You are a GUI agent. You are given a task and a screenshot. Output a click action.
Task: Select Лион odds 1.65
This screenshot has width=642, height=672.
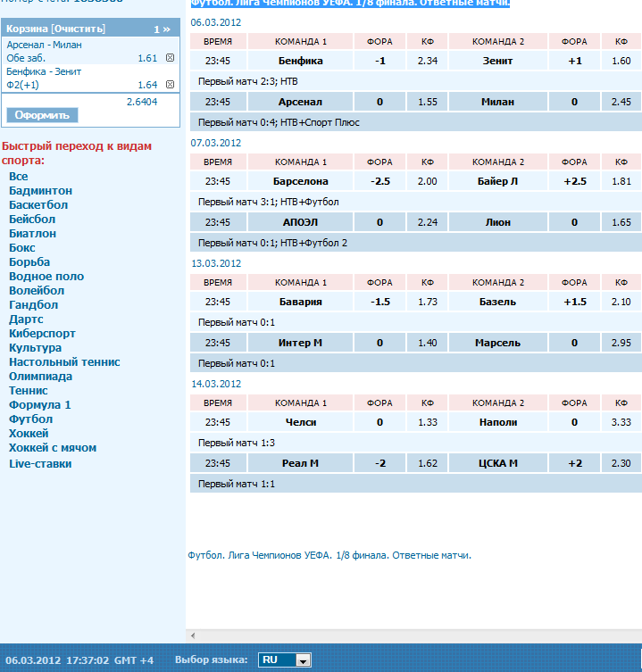tap(621, 222)
